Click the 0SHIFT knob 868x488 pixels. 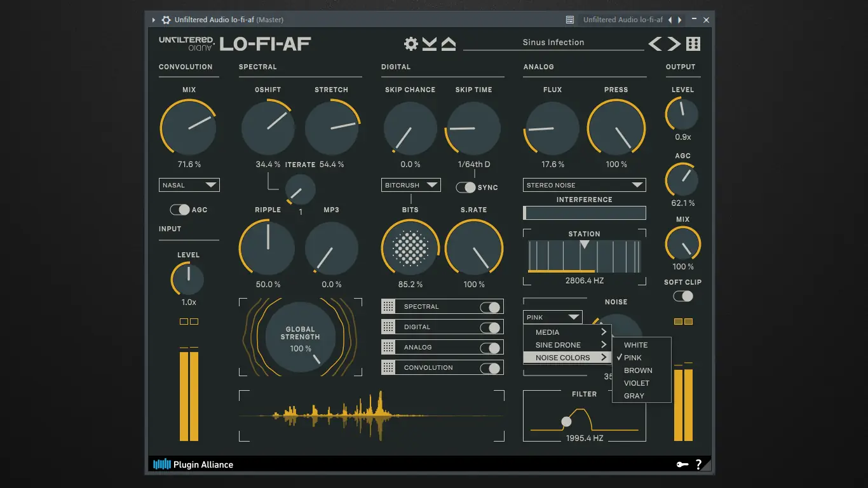click(268, 128)
